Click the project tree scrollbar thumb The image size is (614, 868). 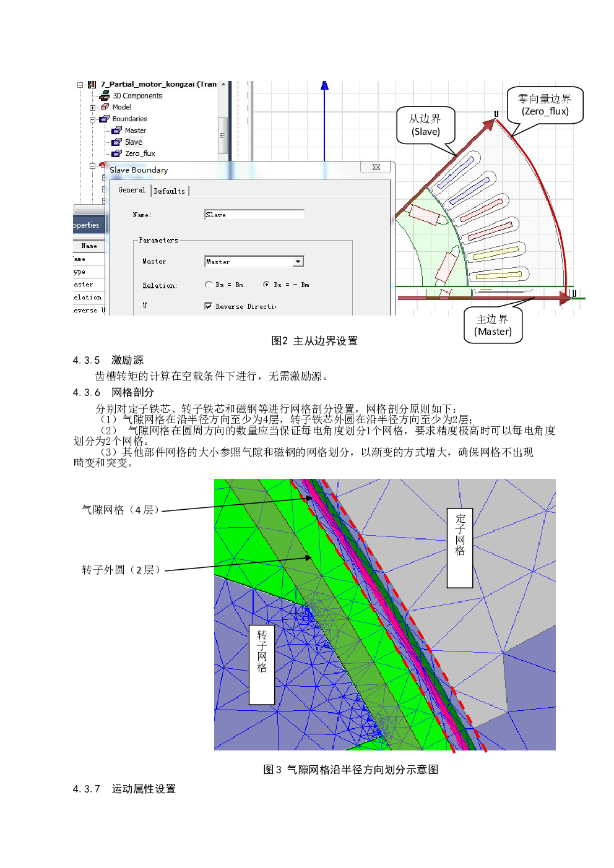tap(223, 135)
